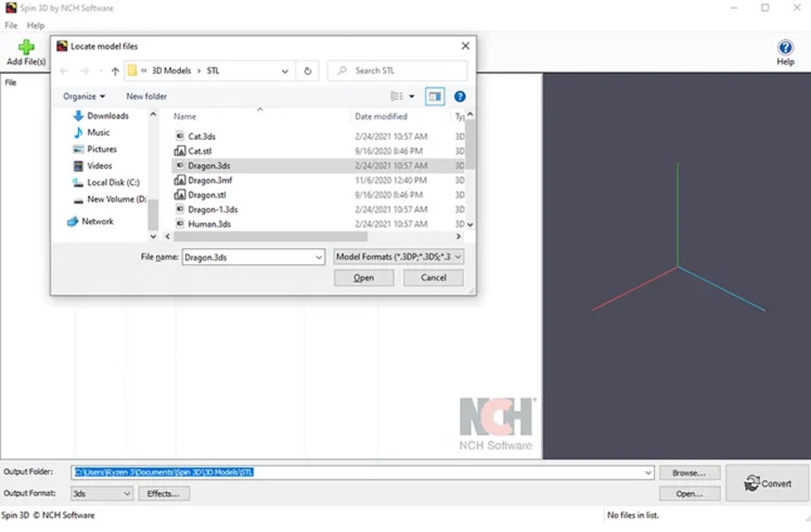Click the vertical scrollbar of file list
The image size is (811, 532).
(469, 145)
